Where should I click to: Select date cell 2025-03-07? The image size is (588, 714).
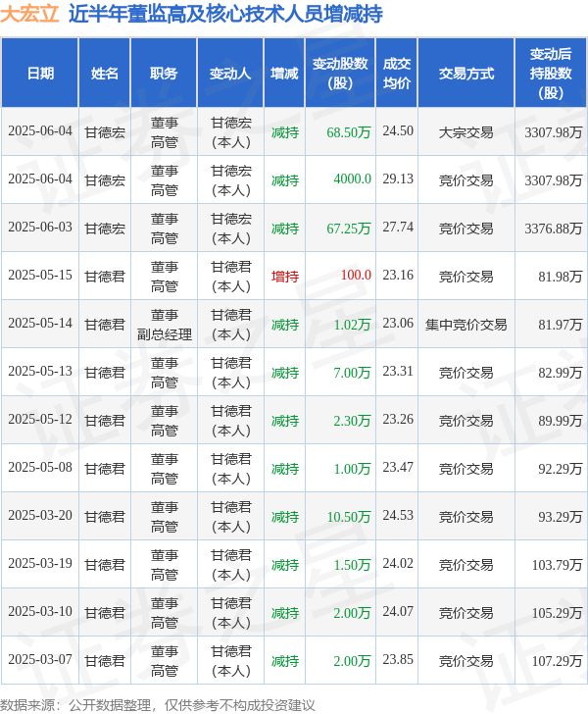pyautogui.click(x=40, y=659)
